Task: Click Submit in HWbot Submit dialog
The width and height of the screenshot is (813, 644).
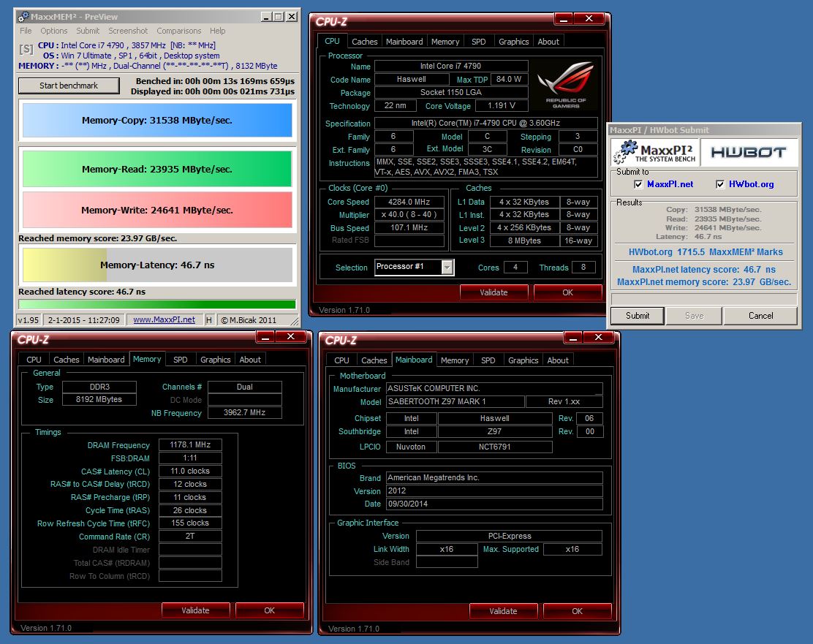Action: (x=638, y=316)
